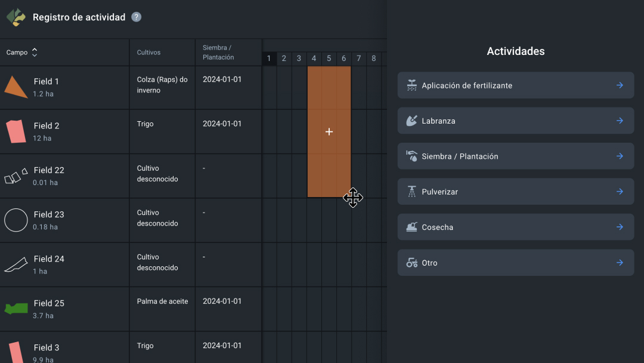The image size is (644, 363).
Task: Open Pulverizar with its arrow
Action: pos(620,191)
